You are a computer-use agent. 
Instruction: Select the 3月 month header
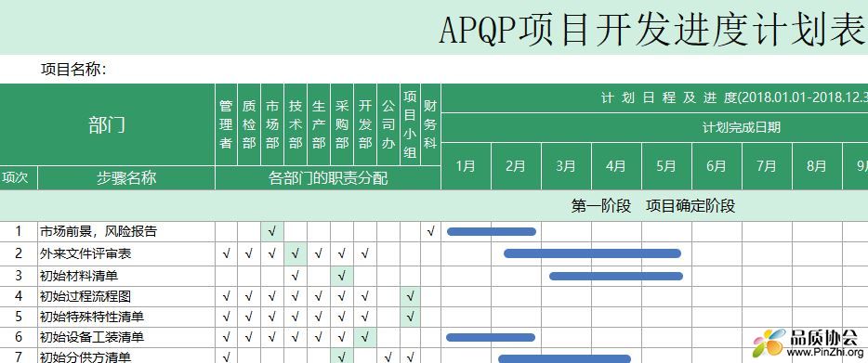[566, 166]
